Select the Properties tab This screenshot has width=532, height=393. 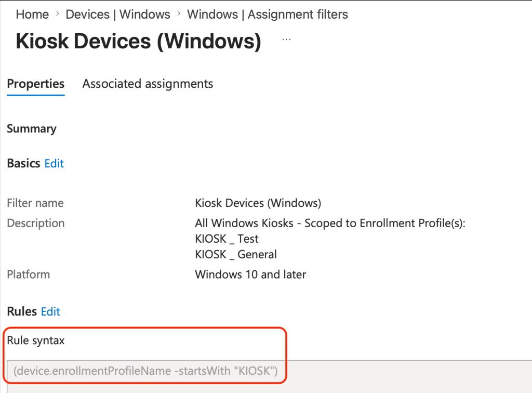36,84
